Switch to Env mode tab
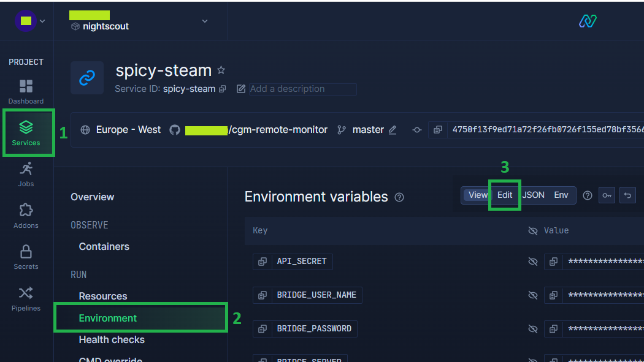The width and height of the screenshot is (644, 362). tap(561, 195)
